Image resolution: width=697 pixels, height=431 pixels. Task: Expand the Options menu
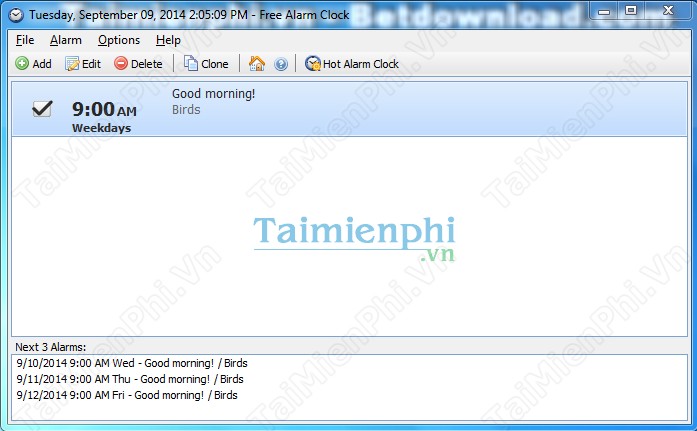tap(119, 40)
